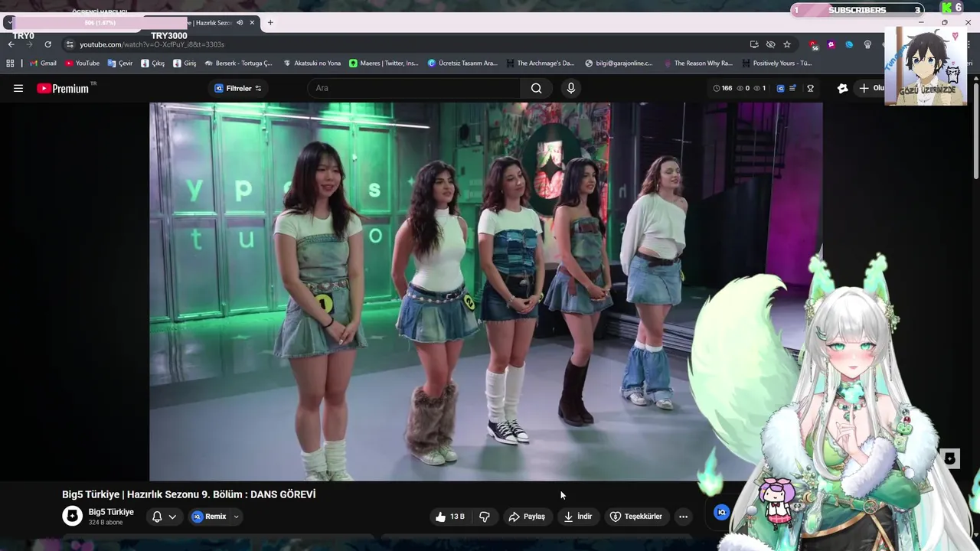Click the blue IQ extension icon in YouTube header
This screenshot has height=551, width=980.
tap(780, 88)
